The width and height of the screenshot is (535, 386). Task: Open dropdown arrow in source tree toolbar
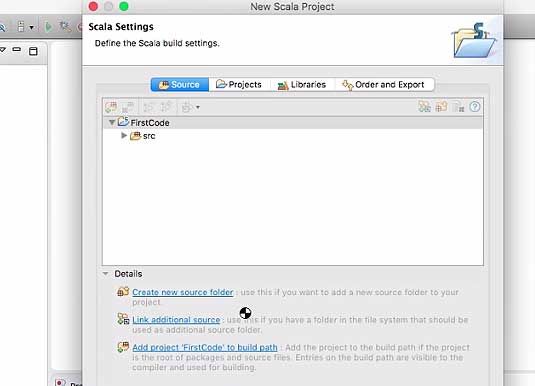click(198, 108)
